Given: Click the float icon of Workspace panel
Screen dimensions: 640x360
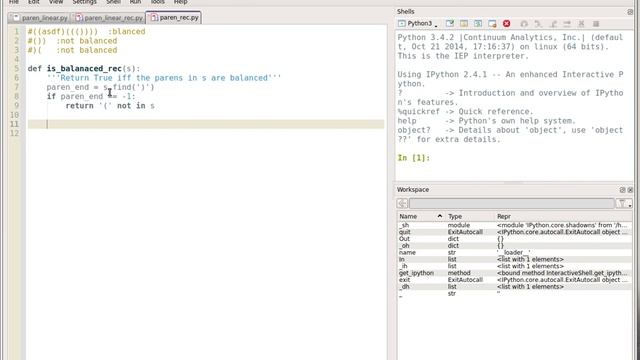Looking at the screenshot, I should tap(622, 190).
